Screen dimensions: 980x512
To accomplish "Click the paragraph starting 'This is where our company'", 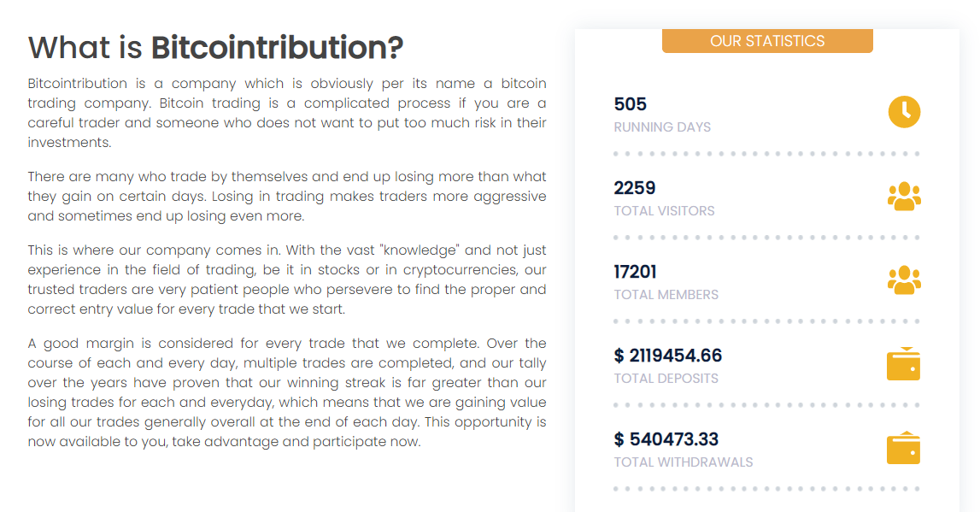I will [x=287, y=280].
